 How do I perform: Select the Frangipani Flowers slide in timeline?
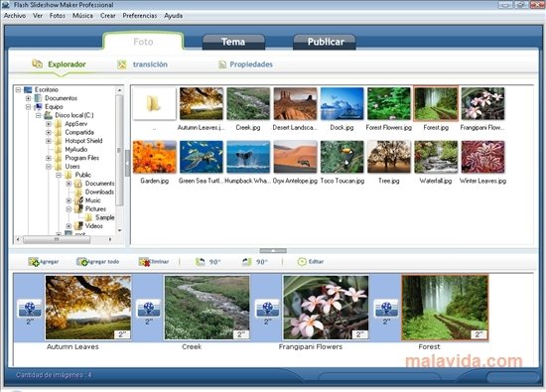click(x=326, y=308)
